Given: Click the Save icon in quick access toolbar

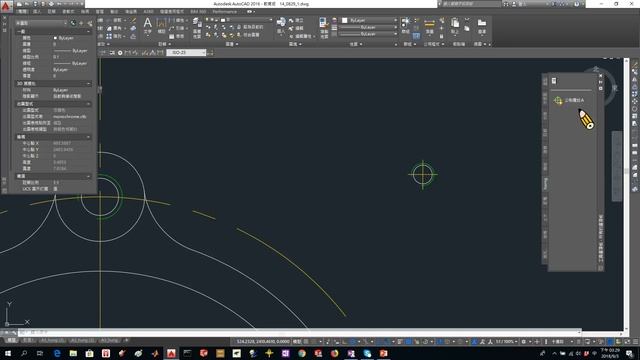Looking at the screenshot, I should [35, 4].
